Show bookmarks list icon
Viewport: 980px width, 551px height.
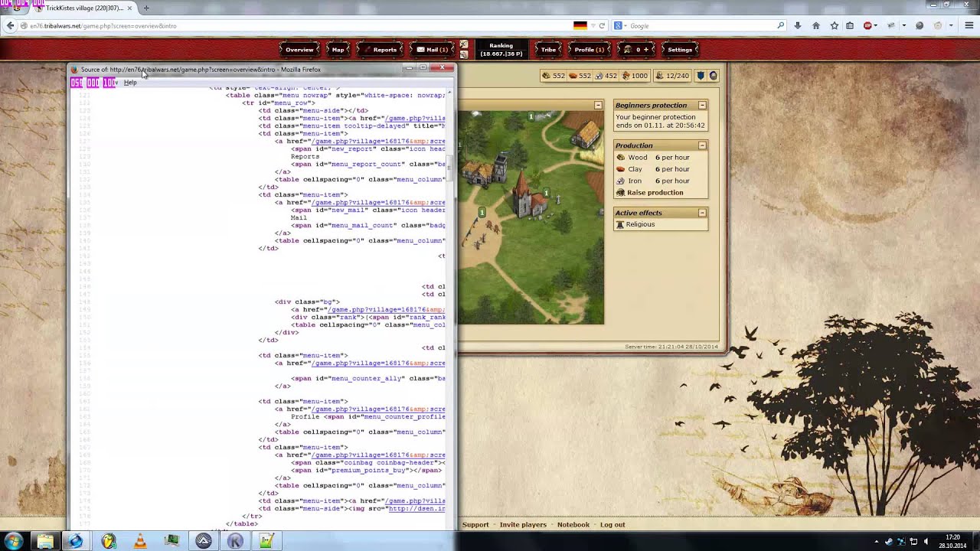tap(850, 25)
